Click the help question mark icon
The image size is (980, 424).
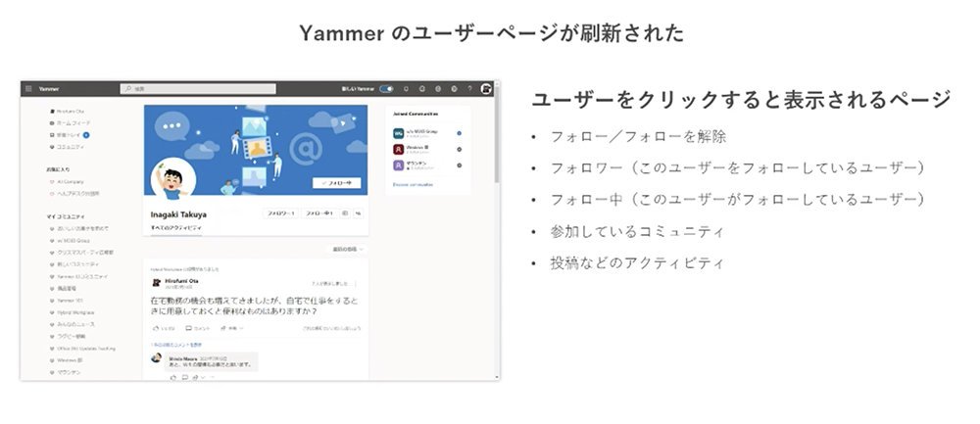pyautogui.click(x=469, y=89)
